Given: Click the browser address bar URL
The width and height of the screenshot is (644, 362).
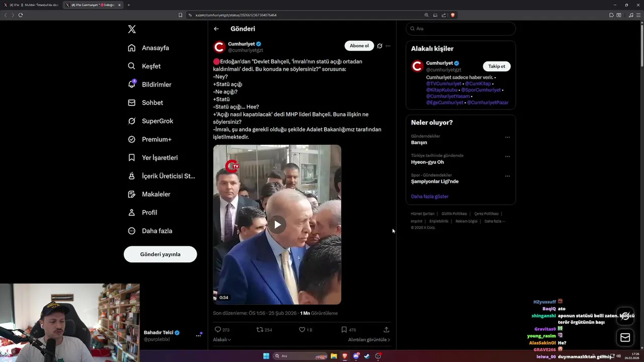Looking at the screenshot, I should point(236,15).
